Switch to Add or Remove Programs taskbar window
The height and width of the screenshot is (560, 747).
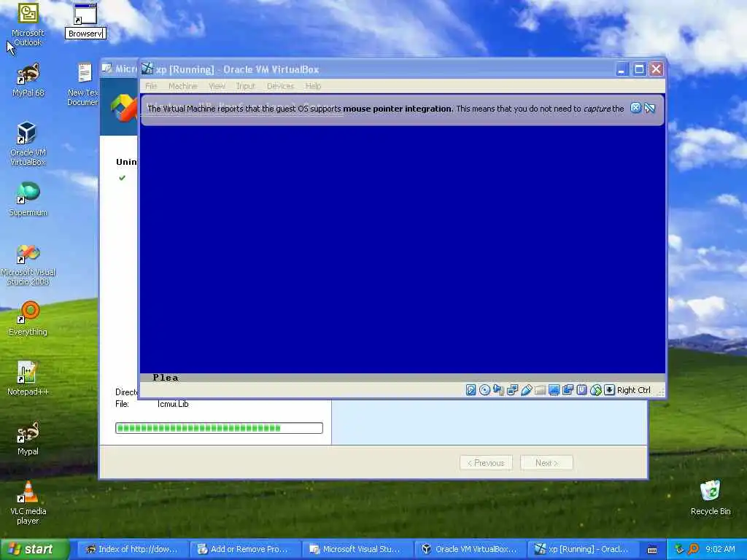tap(244, 549)
